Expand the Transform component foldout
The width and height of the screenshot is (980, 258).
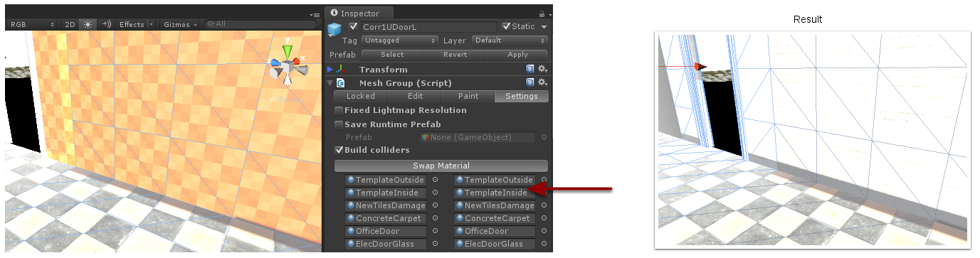tap(330, 69)
